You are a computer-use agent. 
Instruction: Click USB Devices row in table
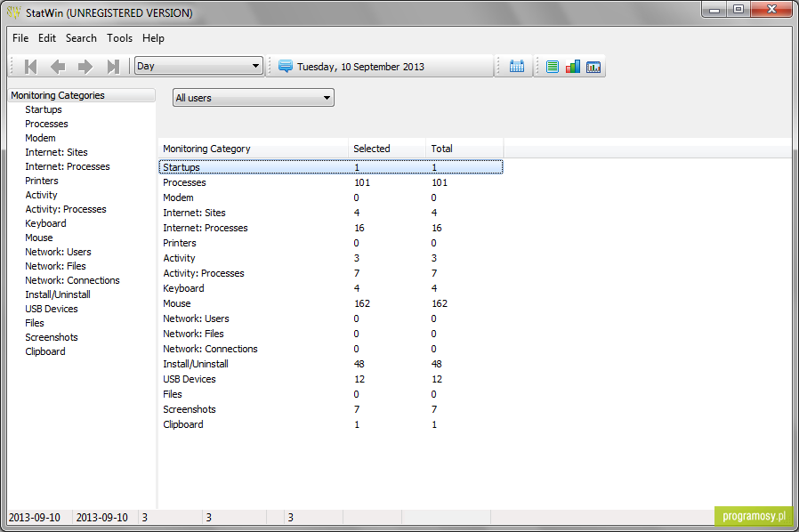point(331,379)
